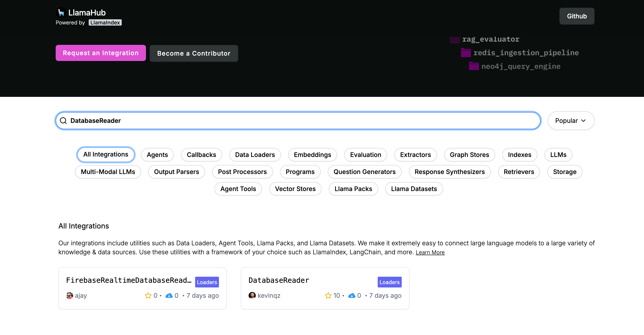Viewport: 644px width, 335px height.
Task: Choose the Extractors filter
Action: (x=415, y=155)
